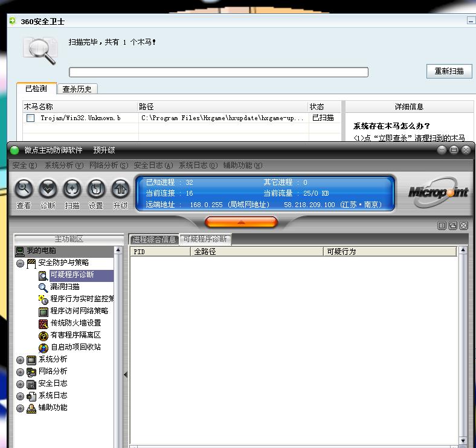This screenshot has height=448, width=476.
Task: Open the 设置 (settings) hand icon
Action: 96,189
